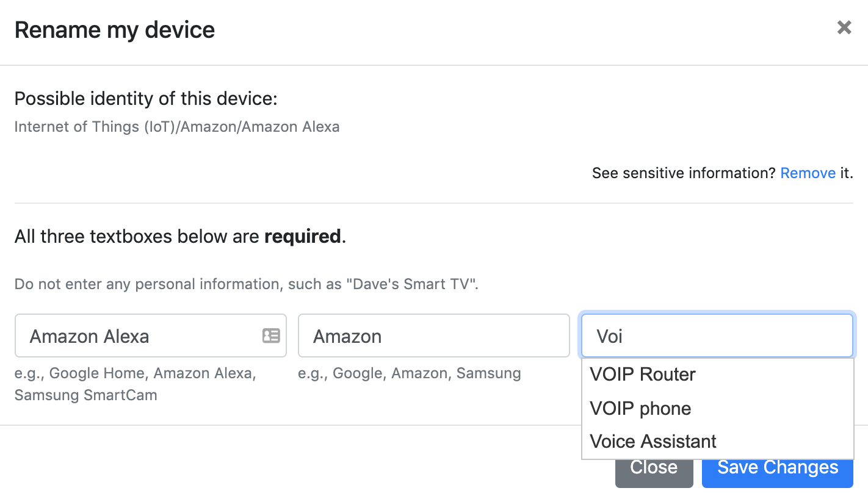
Task: Click the contact card autofill icon
Action: click(271, 336)
